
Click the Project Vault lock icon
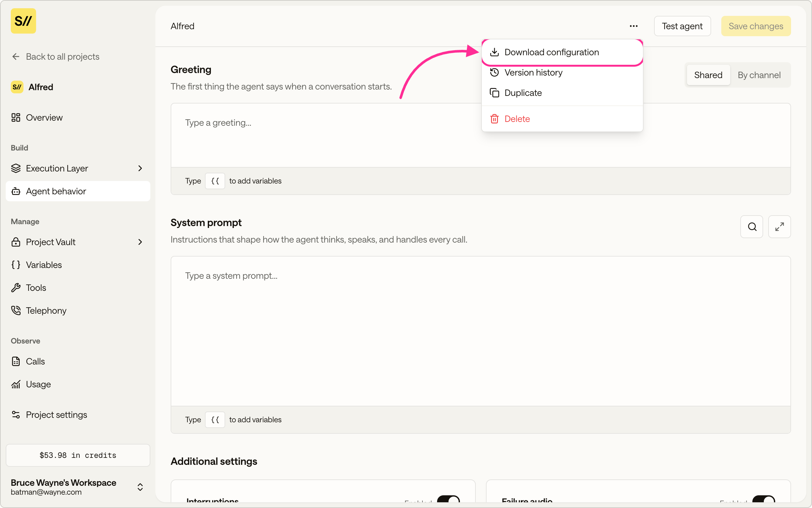click(16, 242)
